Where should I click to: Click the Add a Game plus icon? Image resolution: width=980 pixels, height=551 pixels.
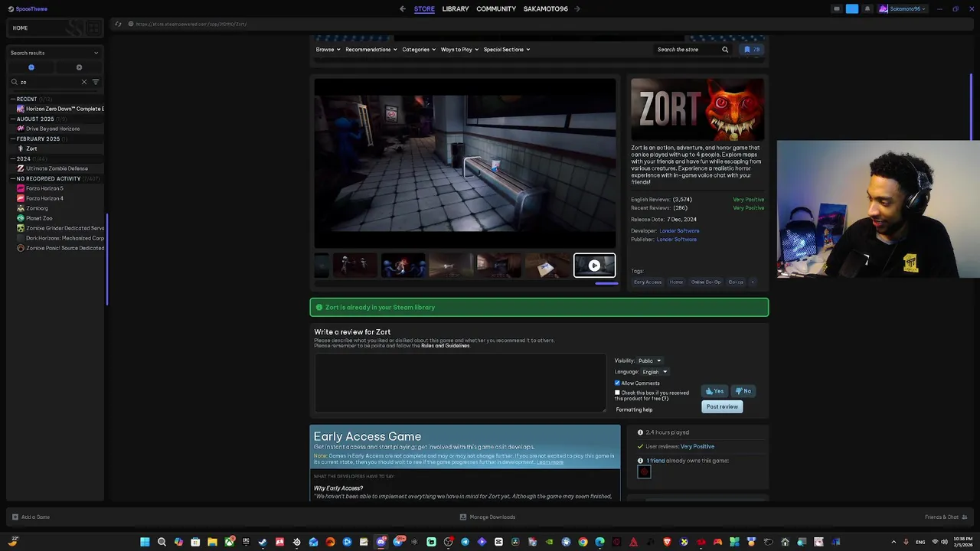(15, 517)
